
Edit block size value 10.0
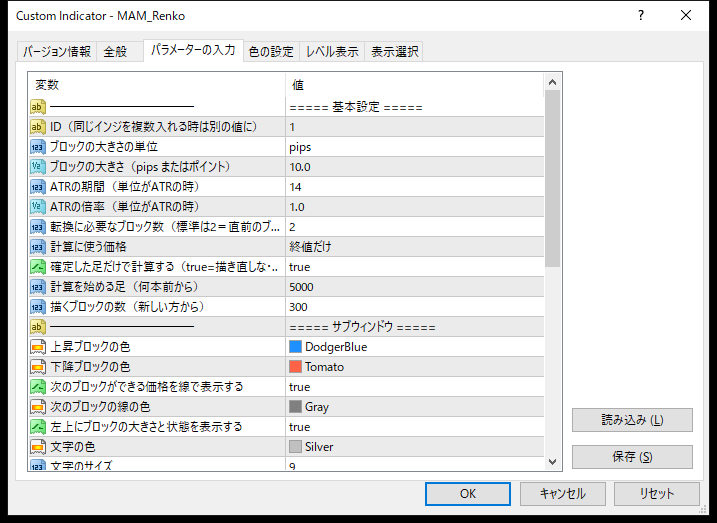tap(415, 167)
